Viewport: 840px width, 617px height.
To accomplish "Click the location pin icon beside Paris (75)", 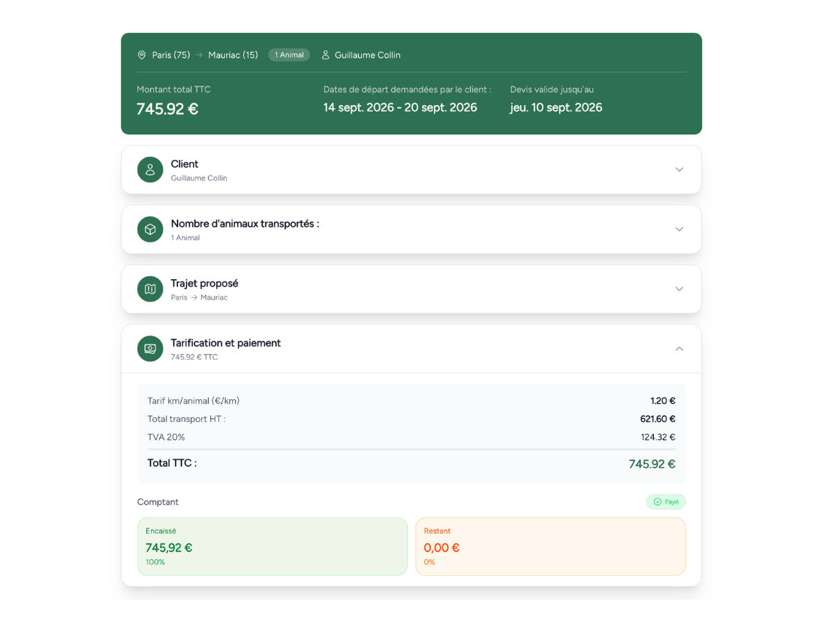I will pos(141,55).
